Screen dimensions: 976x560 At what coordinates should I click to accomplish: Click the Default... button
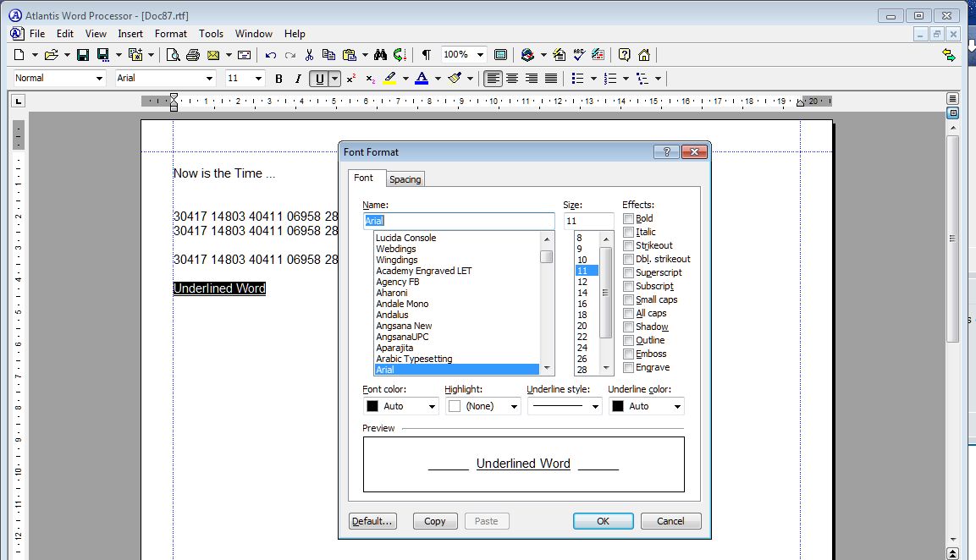point(372,521)
